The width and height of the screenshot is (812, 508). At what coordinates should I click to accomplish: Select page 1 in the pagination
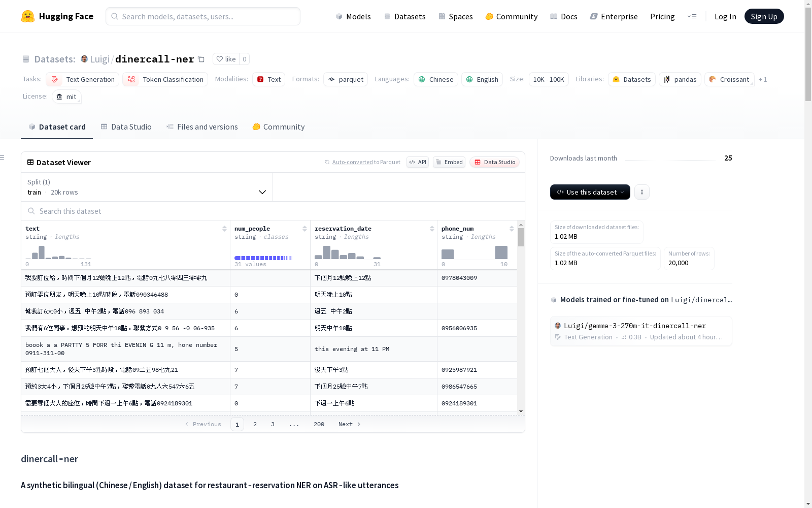[x=237, y=424]
